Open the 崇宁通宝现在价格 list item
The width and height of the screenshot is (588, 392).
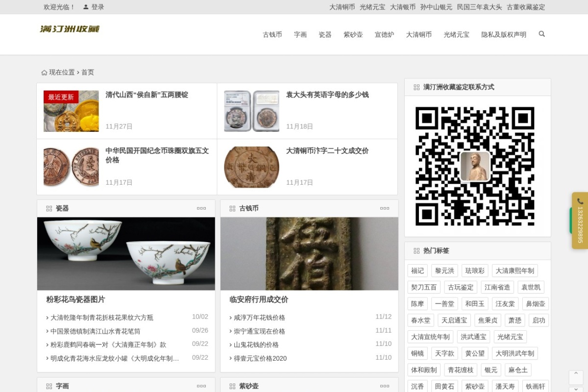[x=259, y=331]
